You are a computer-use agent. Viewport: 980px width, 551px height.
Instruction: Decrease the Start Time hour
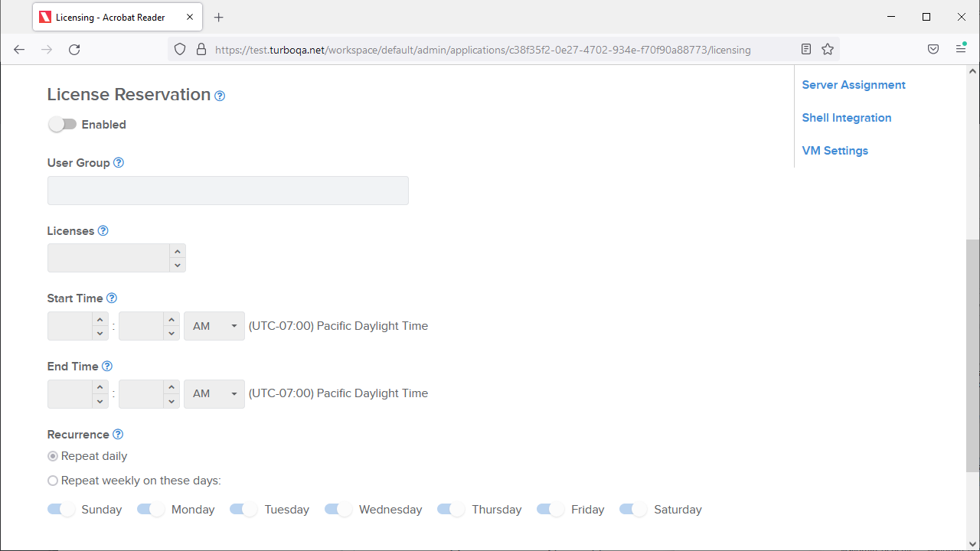[x=100, y=334]
